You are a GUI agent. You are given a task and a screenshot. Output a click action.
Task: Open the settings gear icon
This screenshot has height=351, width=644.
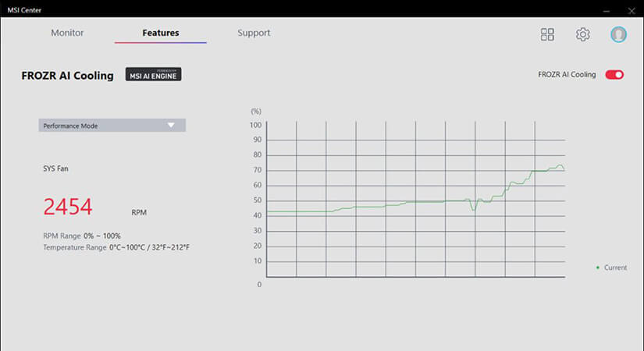[x=582, y=34]
